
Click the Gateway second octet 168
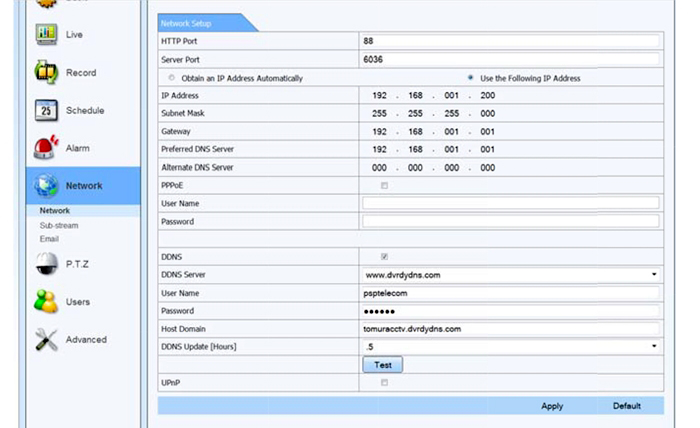415,132
